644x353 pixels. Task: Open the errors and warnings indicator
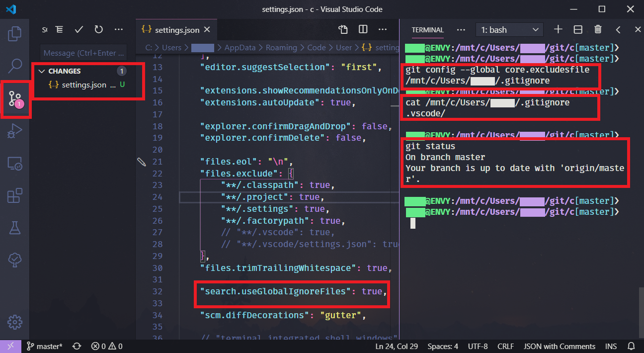[106, 346]
